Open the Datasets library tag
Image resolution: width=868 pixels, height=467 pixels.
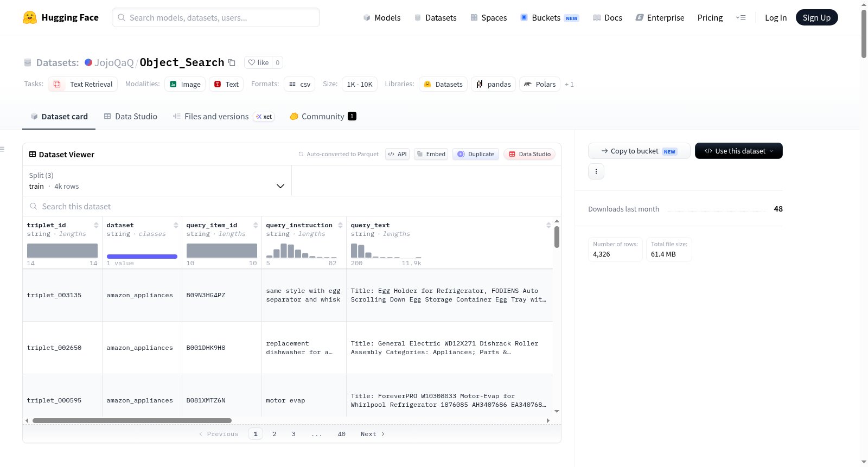click(443, 84)
